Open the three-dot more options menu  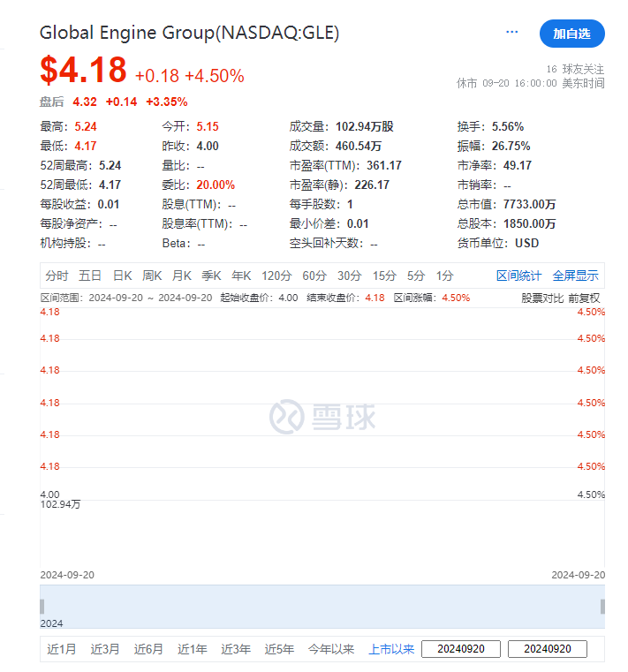tap(511, 32)
